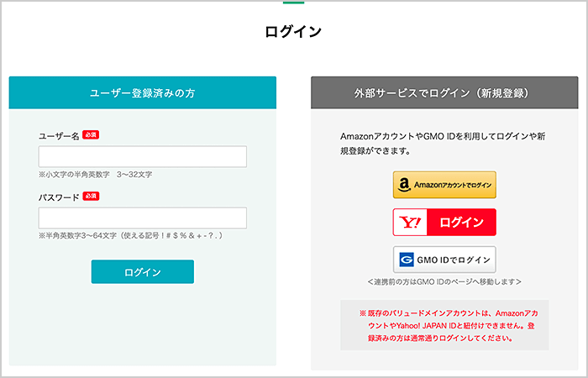Click the Yahoo Y! logo icon
Viewport: 588px width, 378px height.
click(411, 223)
